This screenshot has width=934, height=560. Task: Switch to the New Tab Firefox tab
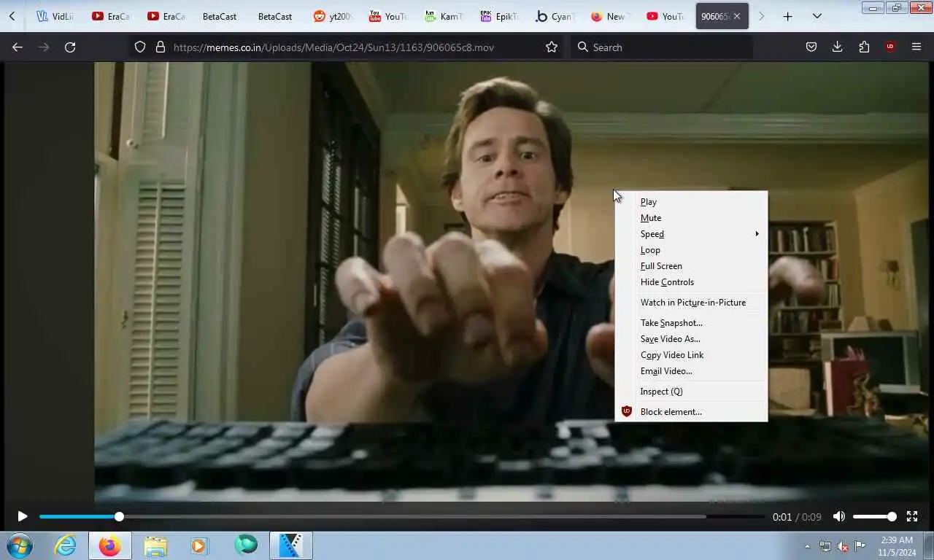pos(609,16)
